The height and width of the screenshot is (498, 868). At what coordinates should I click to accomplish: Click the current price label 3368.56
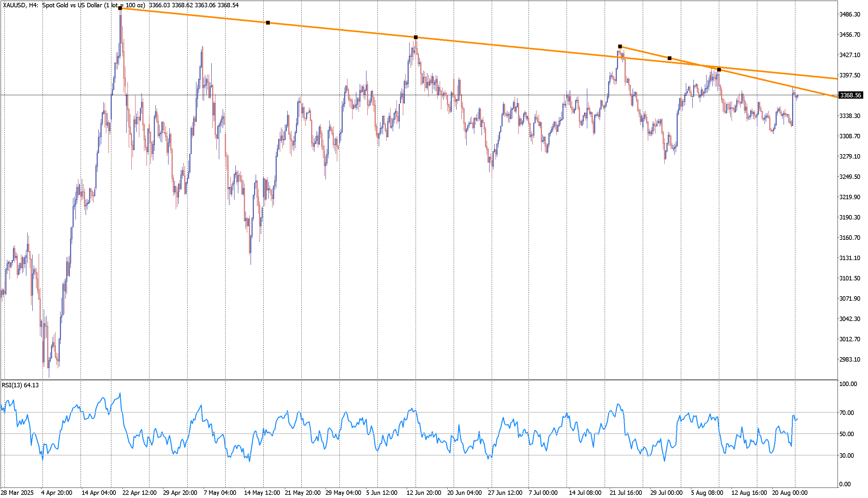coord(850,95)
